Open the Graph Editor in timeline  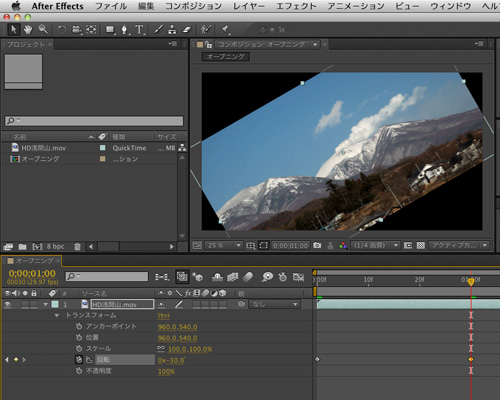(x=298, y=277)
